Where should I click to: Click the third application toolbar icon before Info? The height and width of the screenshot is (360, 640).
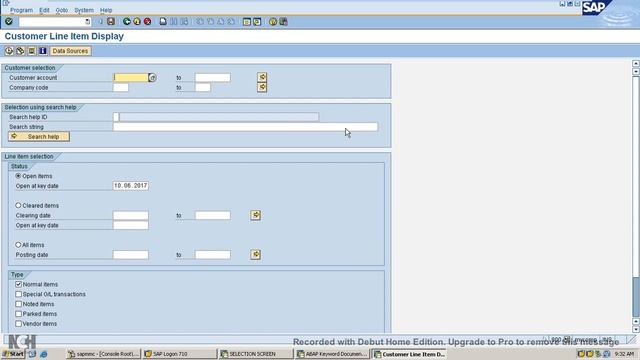[x=31, y=51]
